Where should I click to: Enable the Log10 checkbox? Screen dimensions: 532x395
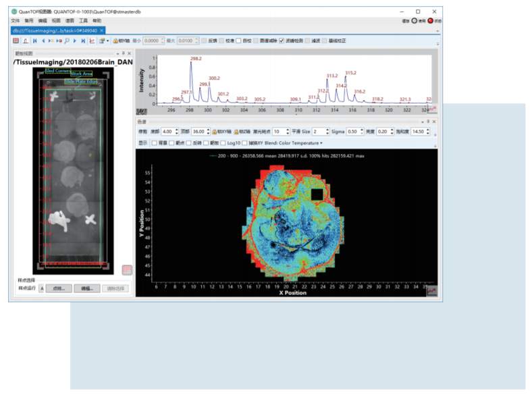[x=223, y=143]
